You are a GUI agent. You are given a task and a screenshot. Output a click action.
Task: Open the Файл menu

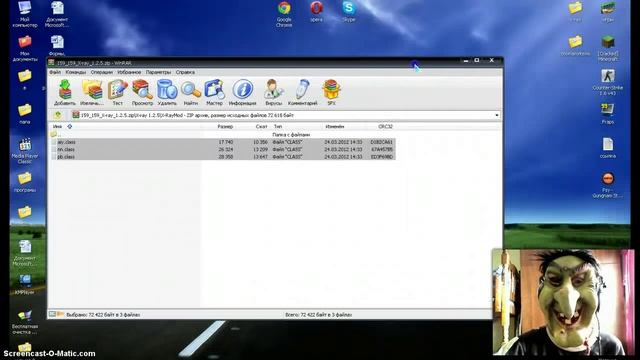point(55,72)
